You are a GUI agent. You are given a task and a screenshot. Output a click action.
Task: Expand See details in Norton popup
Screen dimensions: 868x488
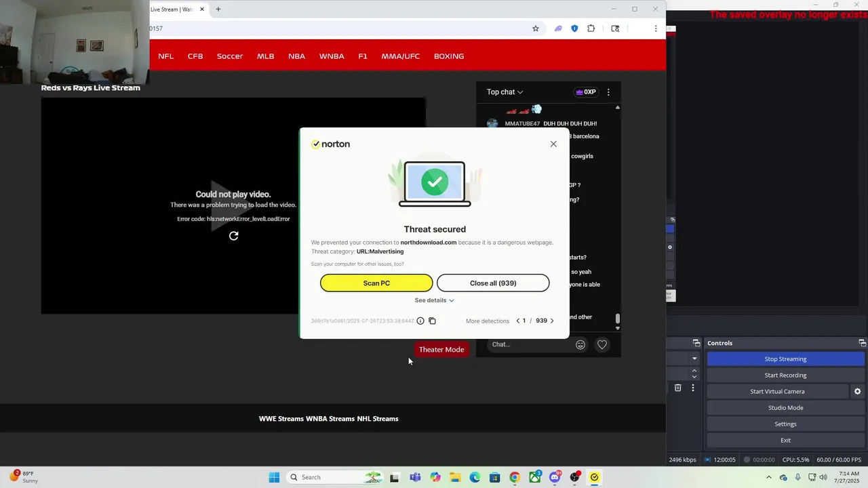pos(435,300)
